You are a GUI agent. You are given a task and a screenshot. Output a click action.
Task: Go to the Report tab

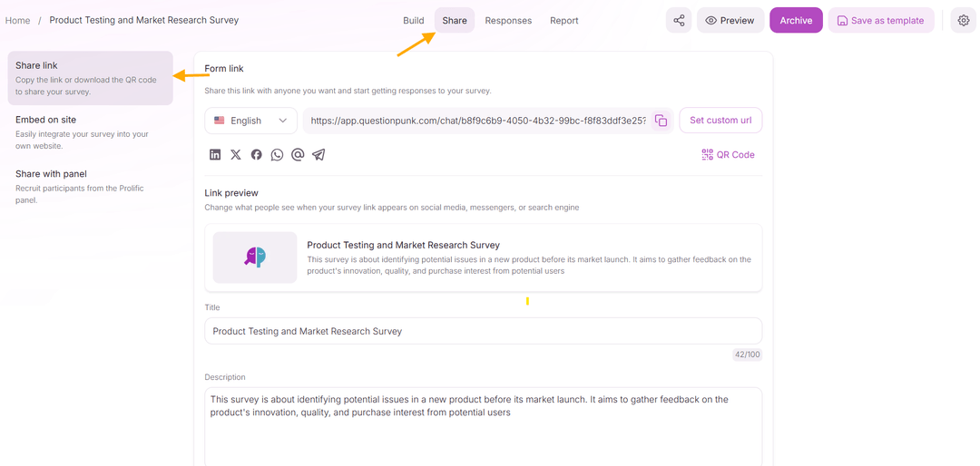pyautogui.click(x=563, y=21)
